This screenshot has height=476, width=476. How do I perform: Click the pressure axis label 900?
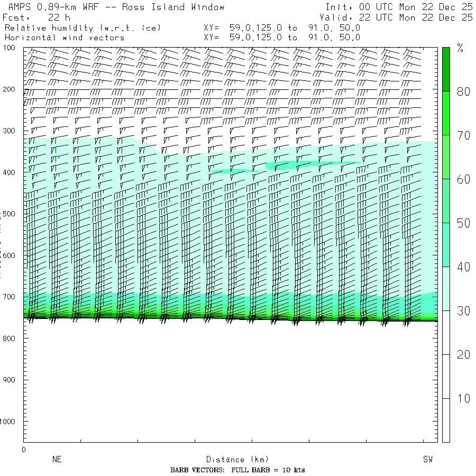pyautogui.click(x=9, y=380)
